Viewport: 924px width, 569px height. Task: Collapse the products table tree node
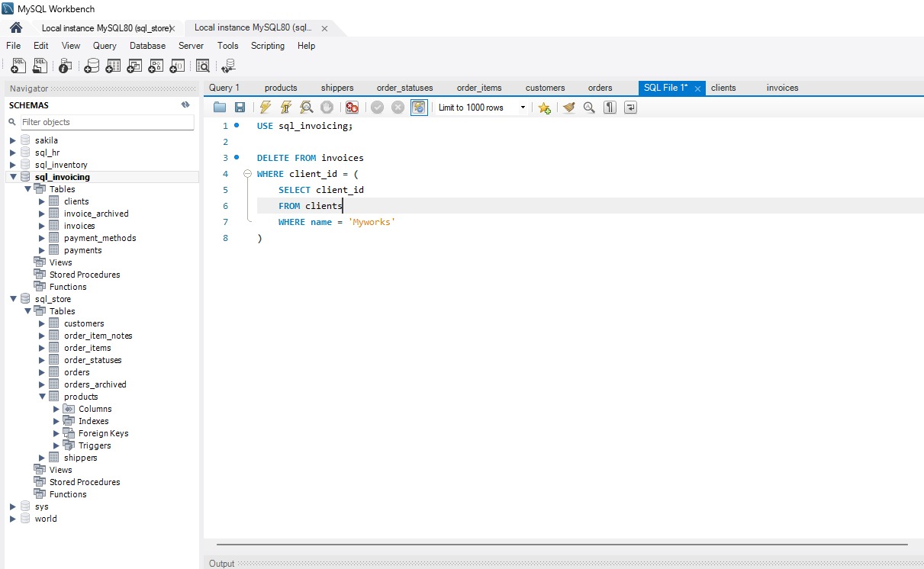tap(43, 397)
